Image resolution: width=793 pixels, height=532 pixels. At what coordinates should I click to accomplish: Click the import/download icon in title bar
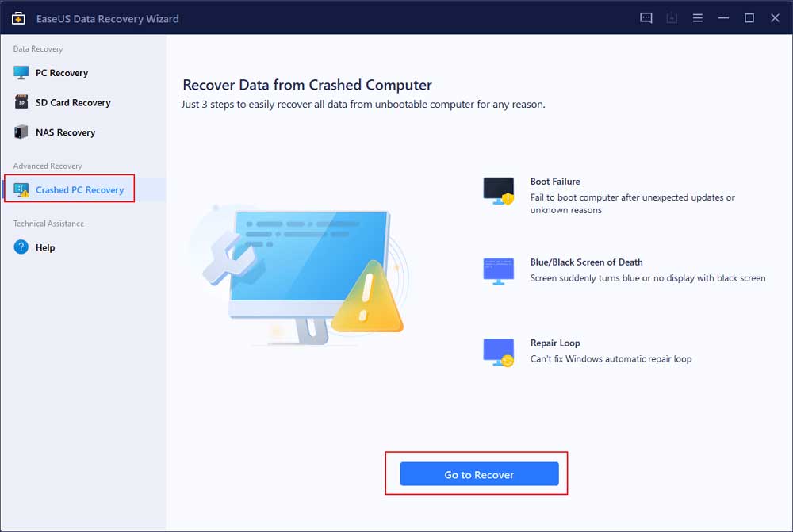point(672,18)
